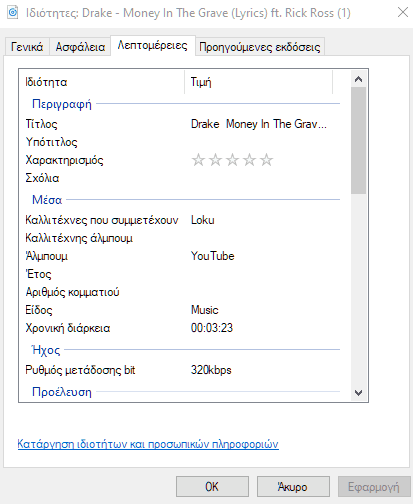Close the properties dialog window
413x504 pixels.
[x=403, y=13]
